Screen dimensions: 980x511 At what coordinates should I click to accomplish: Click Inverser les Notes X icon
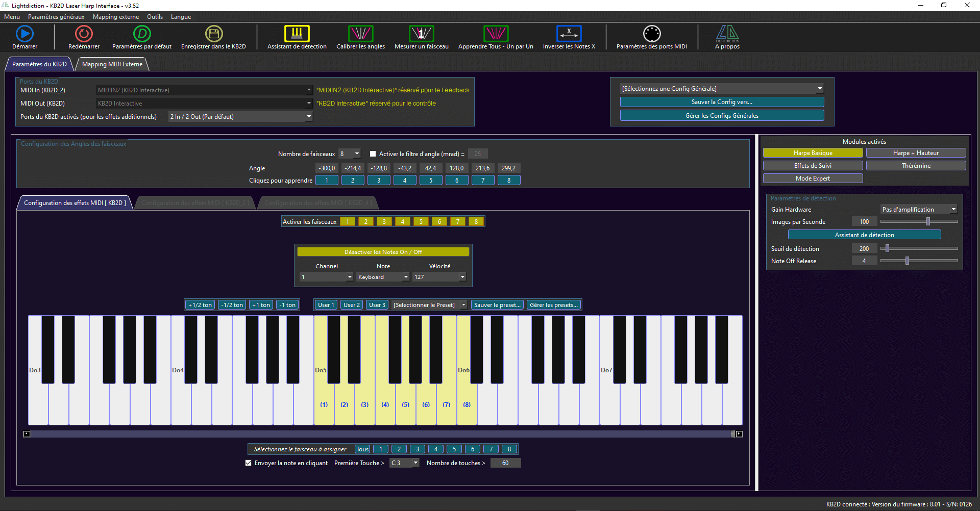569,33
